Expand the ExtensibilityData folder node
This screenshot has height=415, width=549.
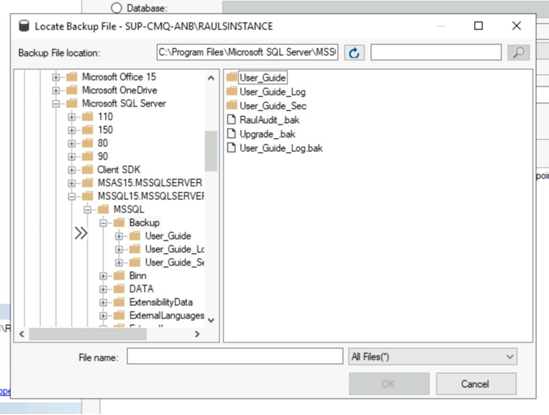[103, 303]
